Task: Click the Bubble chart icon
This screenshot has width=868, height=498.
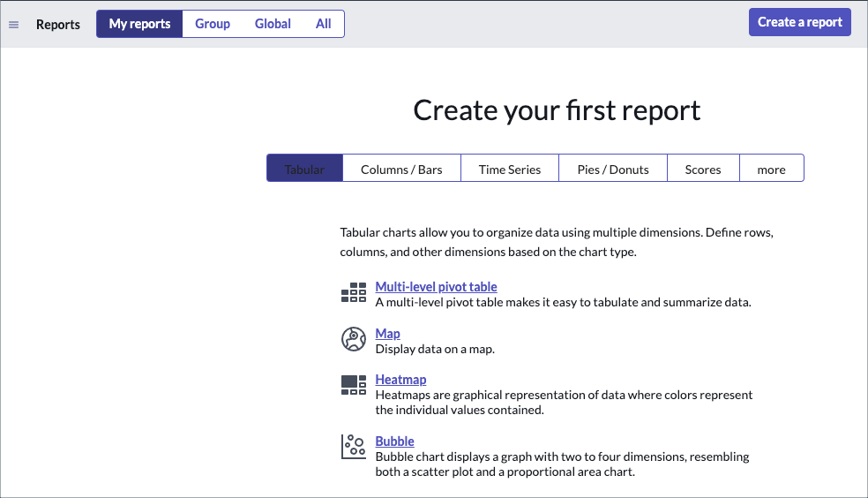Action: (x=353, y=447)
